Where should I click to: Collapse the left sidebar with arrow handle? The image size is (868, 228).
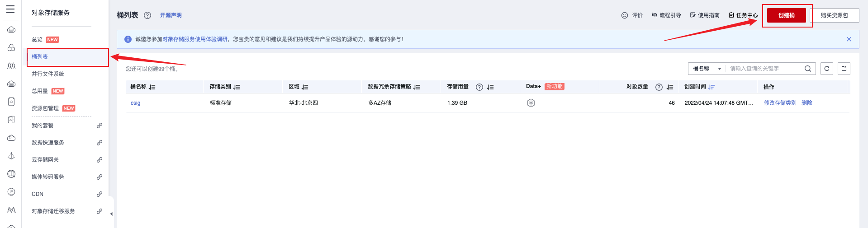[111, 214]
